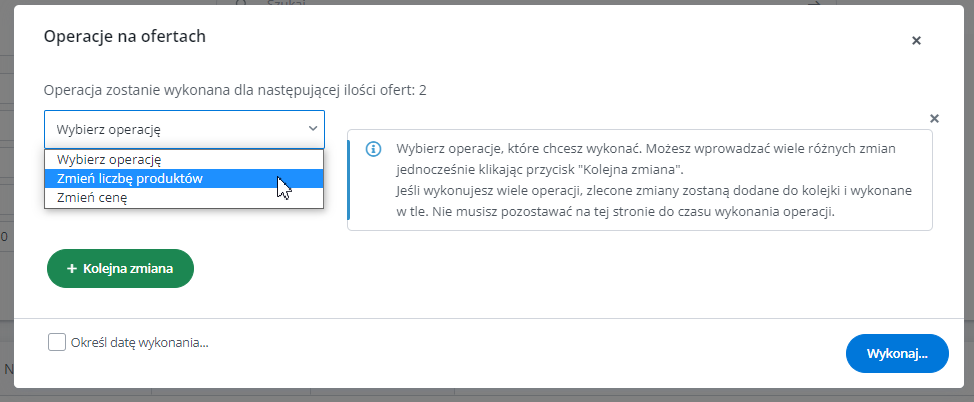
Task: Click the magnifier icon beside Szukaj
Action: click(242, 2)
